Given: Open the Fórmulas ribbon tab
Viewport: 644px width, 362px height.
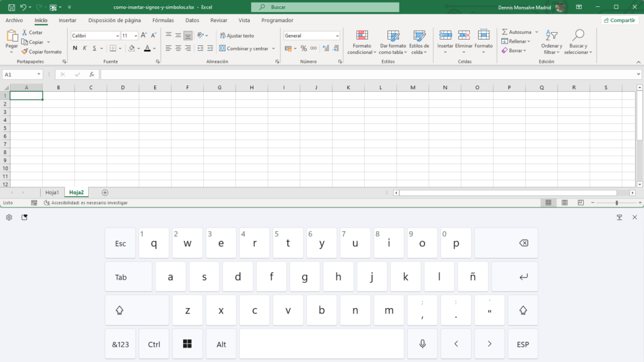Looking at the screenshot, I should (x=163, y=19).
